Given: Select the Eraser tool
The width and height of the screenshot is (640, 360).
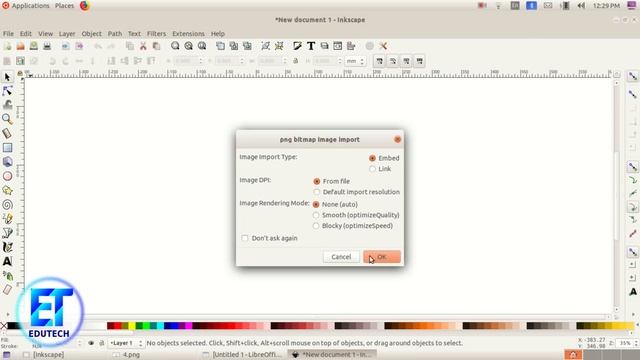Looking at the screenshot, I should [7, 290].
